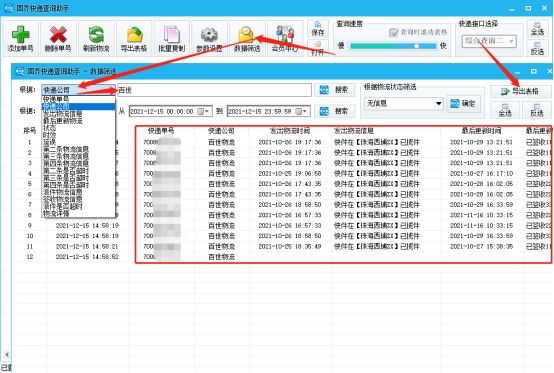The width and height of the screenshot is (554, 373).
Task: Select 状态 in the dropdown list
Action: click(x=78, y=128)
